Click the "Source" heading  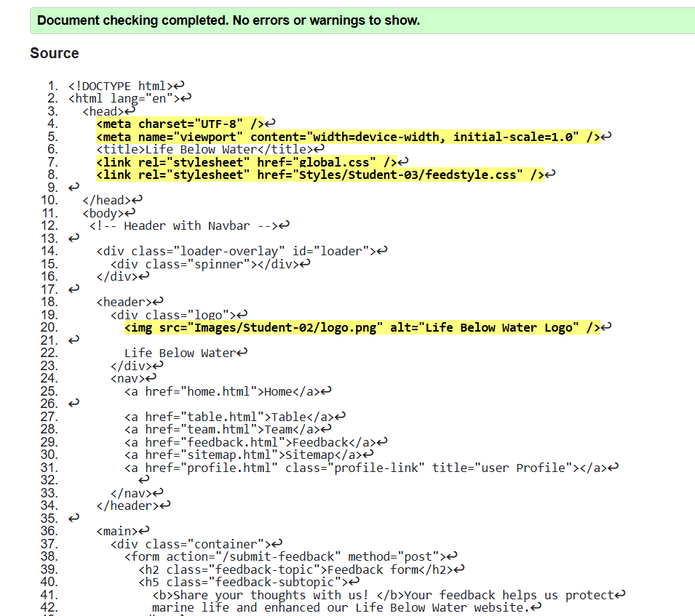click(x=55, y=53)
